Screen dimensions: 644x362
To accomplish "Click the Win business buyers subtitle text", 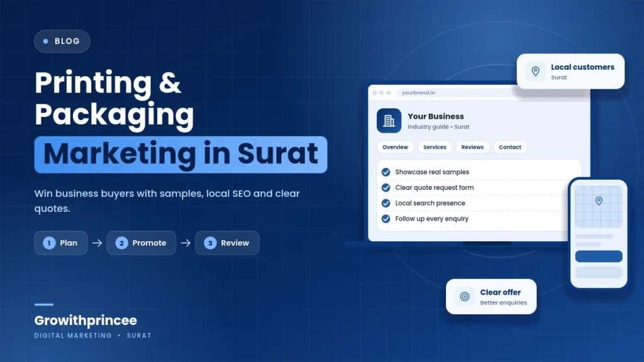I will pyautogui.click(x=167, y=200).
